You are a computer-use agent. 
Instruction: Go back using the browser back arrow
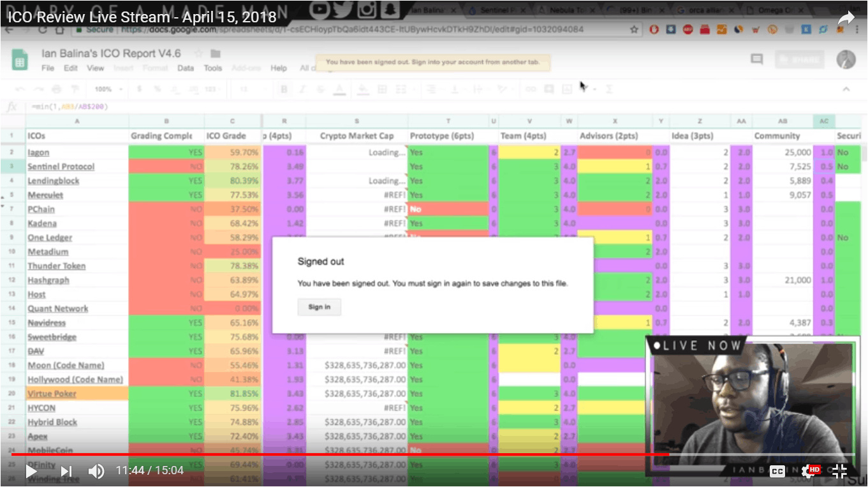coord(9,30)
